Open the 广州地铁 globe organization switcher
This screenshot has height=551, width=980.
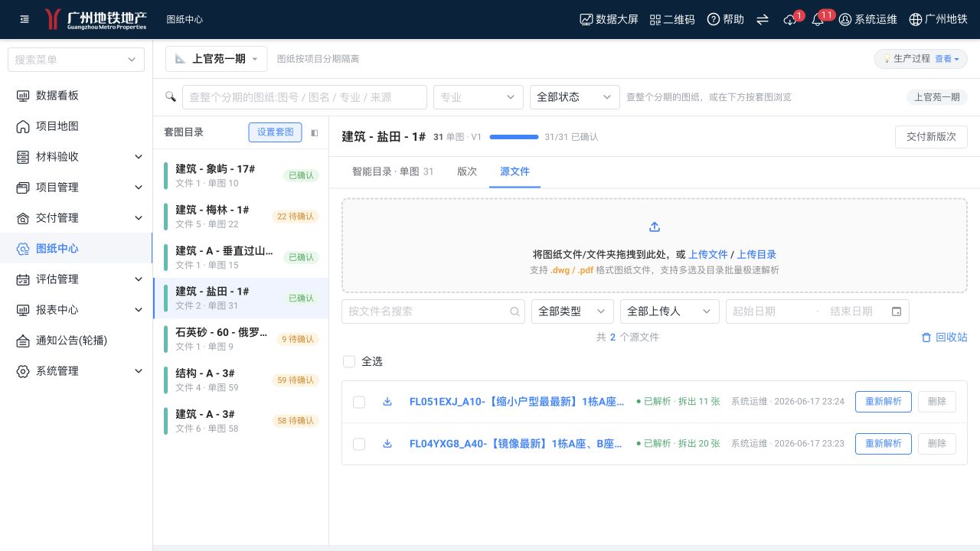tap(938, 19)
